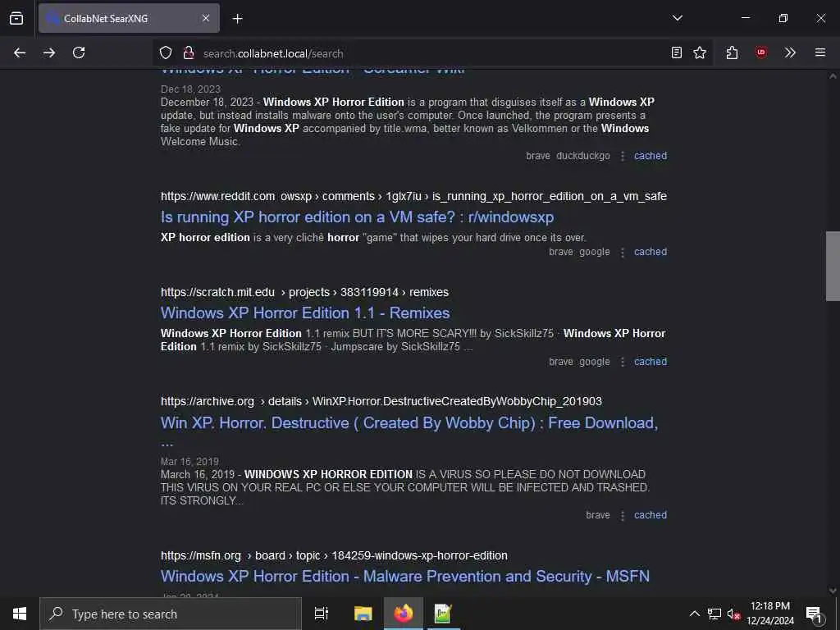Open 'Is running XP horror edition on a VM safe?' result
This screenshot has width=840, height=630.
[x=358, y=217]
